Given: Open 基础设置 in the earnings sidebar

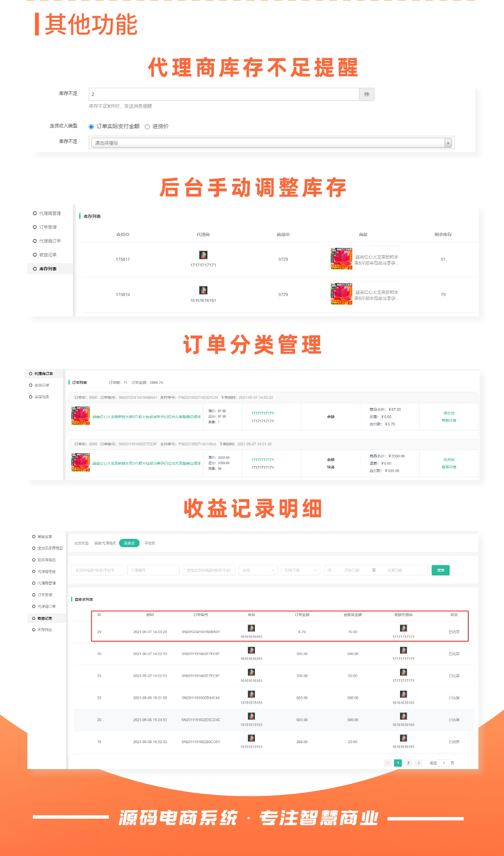Looking at the screenshot, I should coord(45,536).
